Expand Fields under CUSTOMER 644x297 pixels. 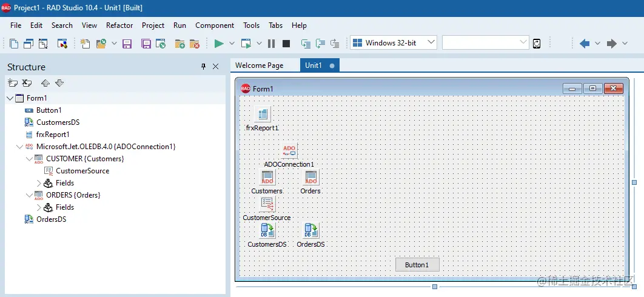coord(39,183)
